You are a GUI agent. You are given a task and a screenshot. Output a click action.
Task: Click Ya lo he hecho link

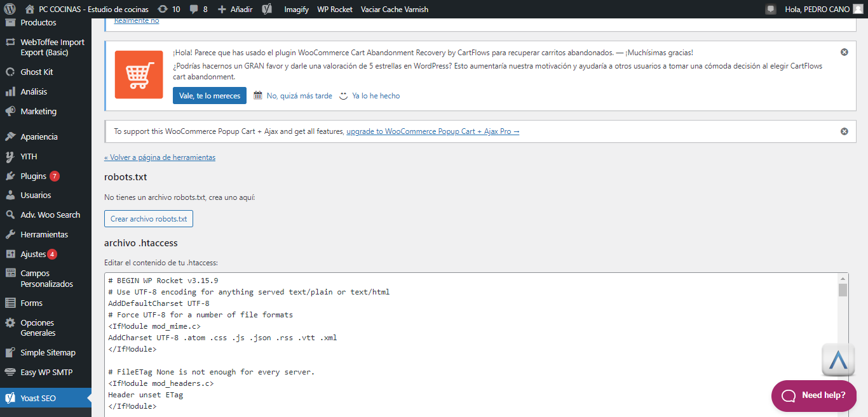[376, 96]
